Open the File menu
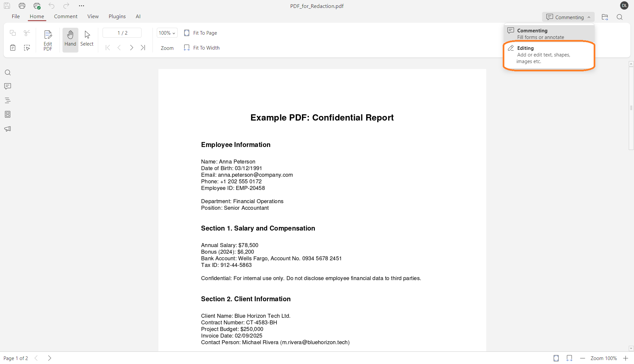634x364 pixels. (x=15, y=16)
